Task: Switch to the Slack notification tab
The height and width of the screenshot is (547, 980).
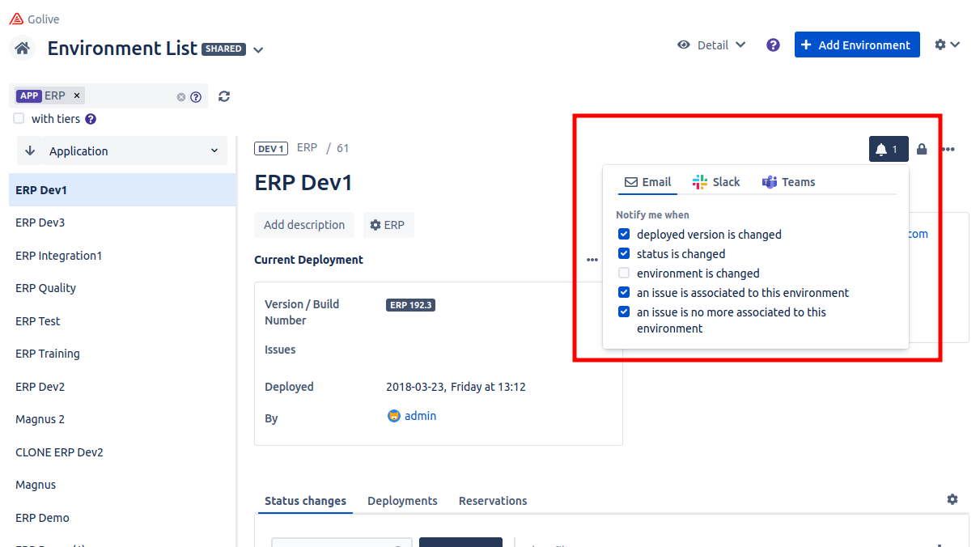Action: (x=716, y=182)
